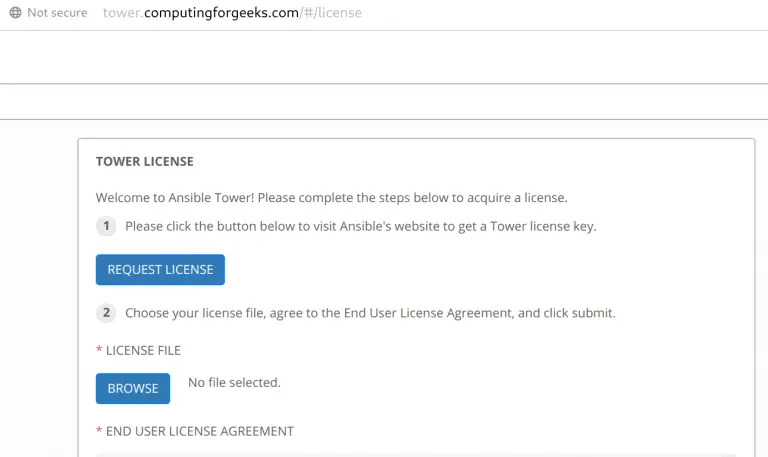Viewport: 768px width, 457px height.
Task: Click the step 1 number badge
Action: click(x=106, y=226)
